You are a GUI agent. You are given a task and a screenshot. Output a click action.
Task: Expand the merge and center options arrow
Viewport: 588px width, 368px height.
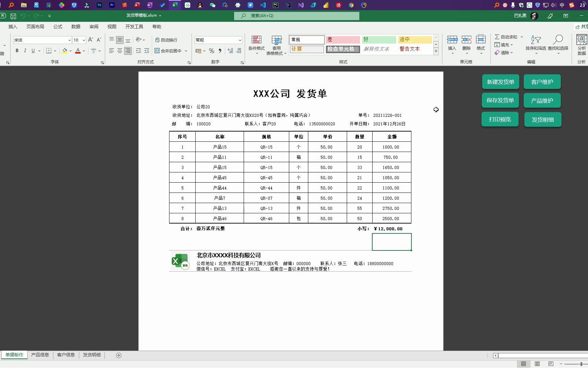pos(186,51)
